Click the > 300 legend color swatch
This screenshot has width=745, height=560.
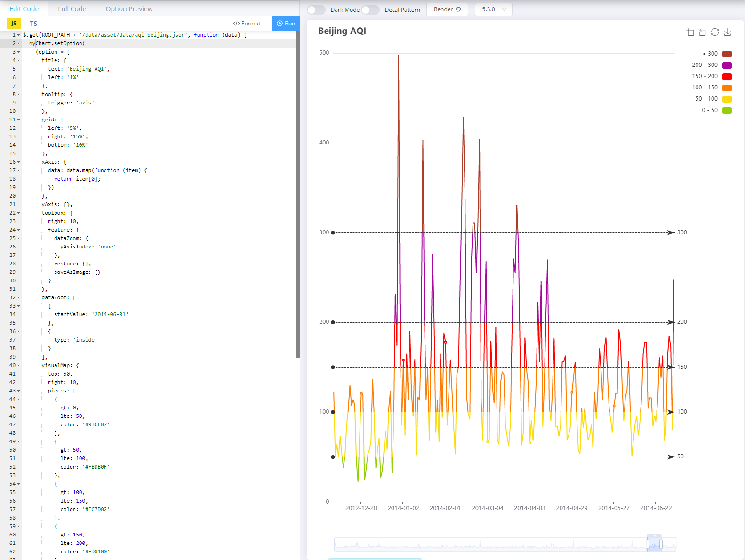coord(727,54)
